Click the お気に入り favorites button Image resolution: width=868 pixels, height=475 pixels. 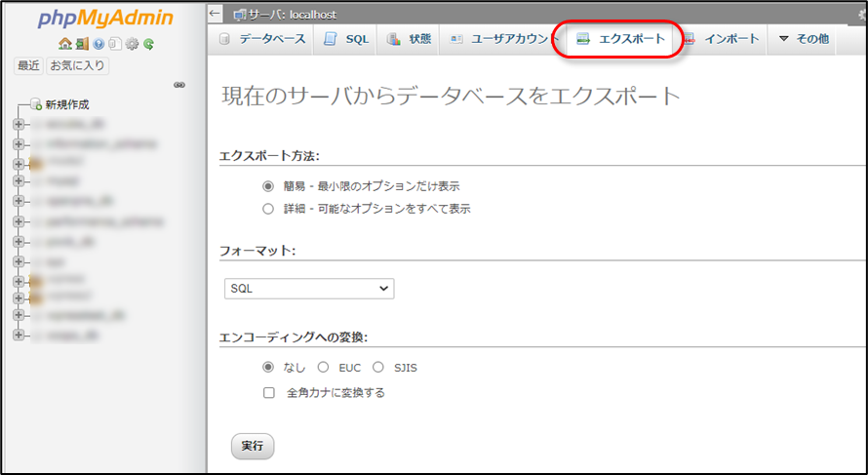pyautogui.click(x=78, y=66)
